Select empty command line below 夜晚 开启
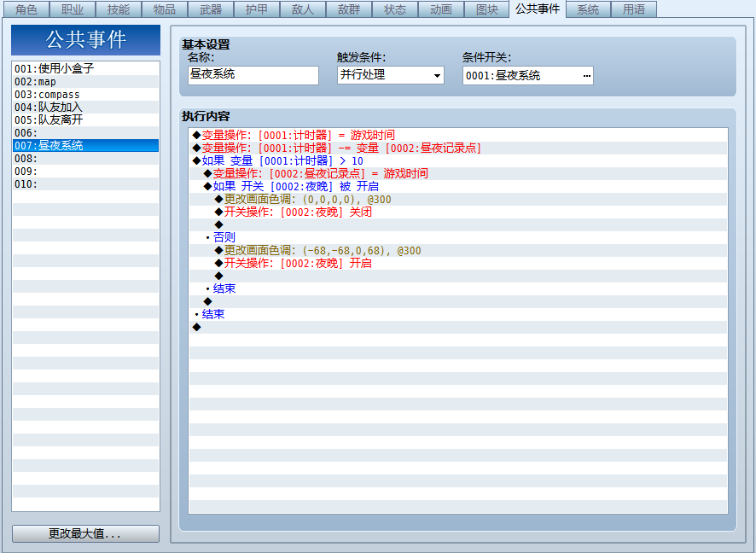The height and width of the screenshot is (553, 756). click(458, 276)
